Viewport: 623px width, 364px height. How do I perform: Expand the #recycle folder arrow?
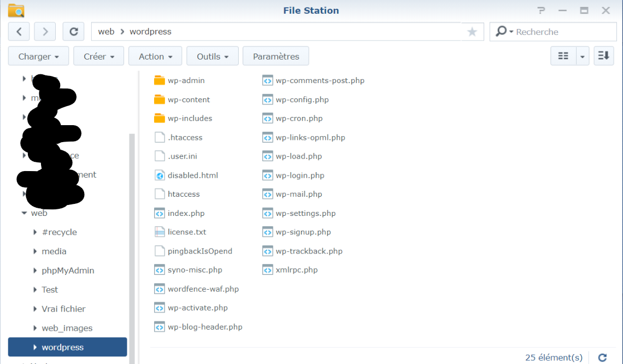[35, 232]
